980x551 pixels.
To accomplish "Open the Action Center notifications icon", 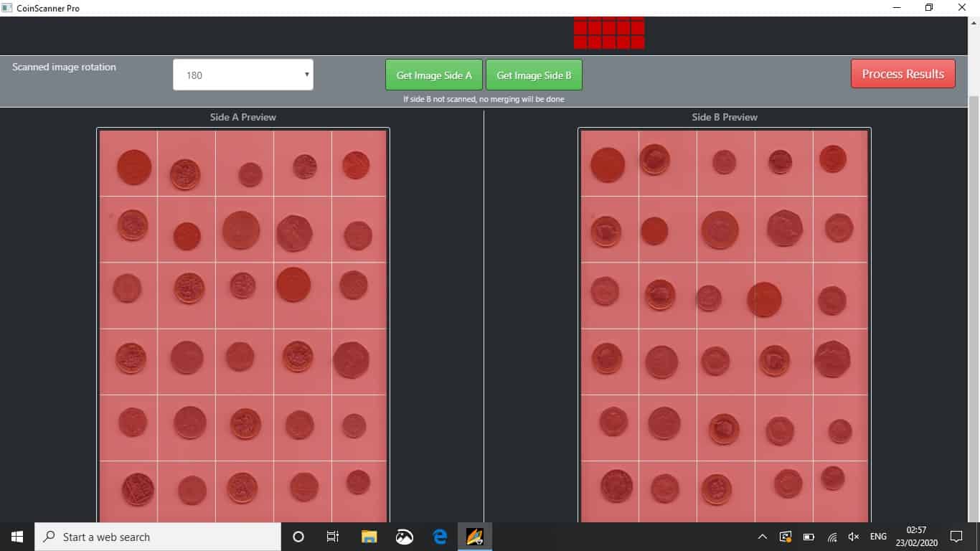I will [956, 537].
